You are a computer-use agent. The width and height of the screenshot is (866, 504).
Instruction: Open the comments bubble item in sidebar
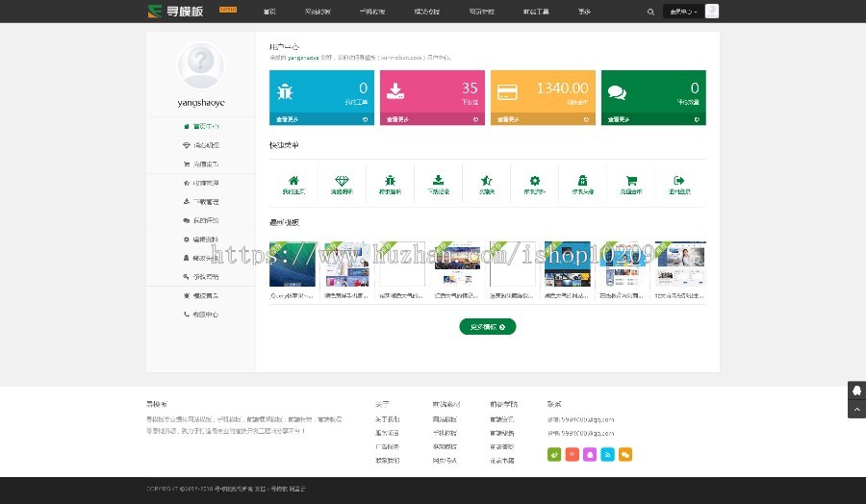click(201, 220)
